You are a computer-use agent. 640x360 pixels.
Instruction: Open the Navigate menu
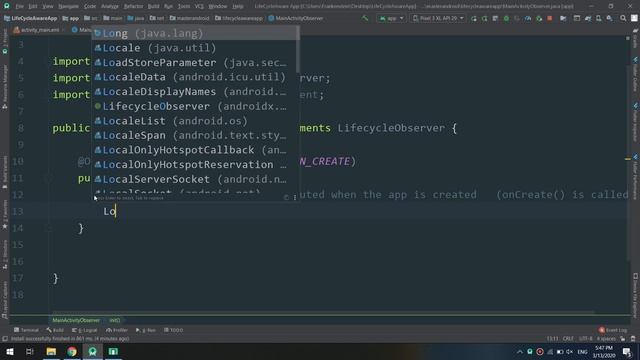68,6
